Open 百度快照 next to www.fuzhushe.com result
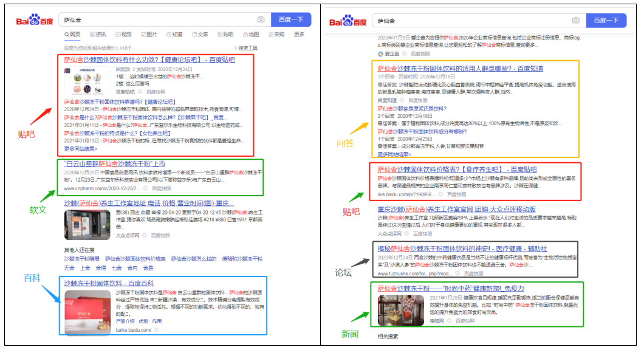Viewport: 644px width, 350px height. 473,273
